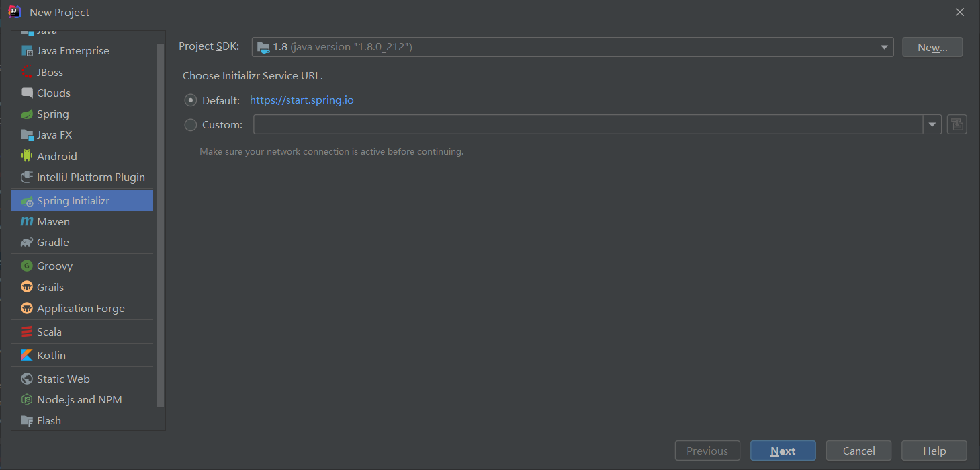Viewport: 980px width, 470px height.
Task: Select Flash project type
Action: coord(82,420)
